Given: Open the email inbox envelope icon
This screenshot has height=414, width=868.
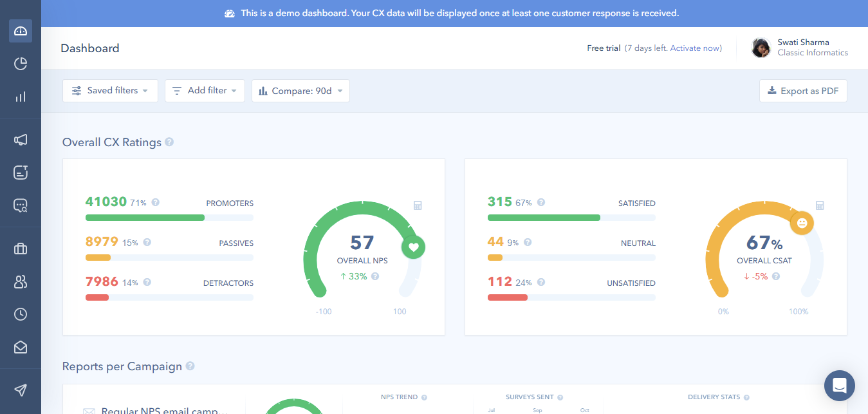Looking at the screenshot, I should [x=20, y=347].
